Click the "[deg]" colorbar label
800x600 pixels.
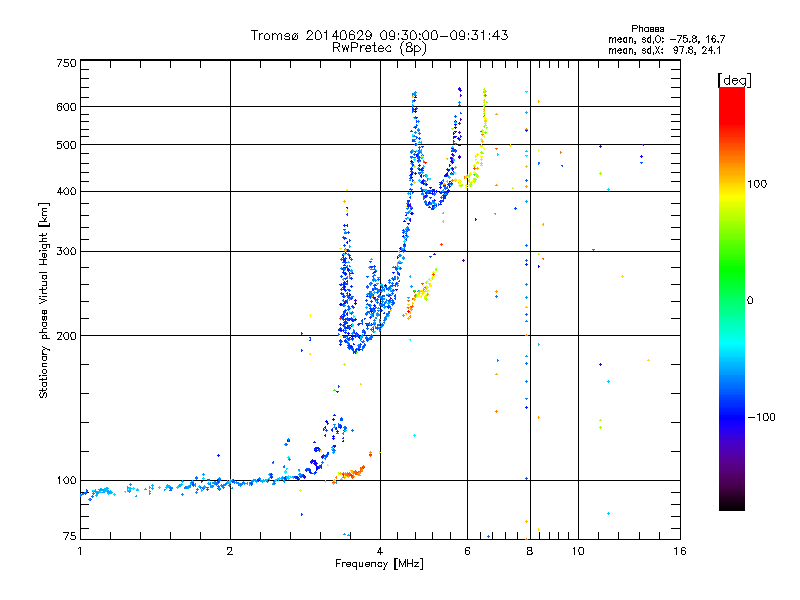[734, 80]
